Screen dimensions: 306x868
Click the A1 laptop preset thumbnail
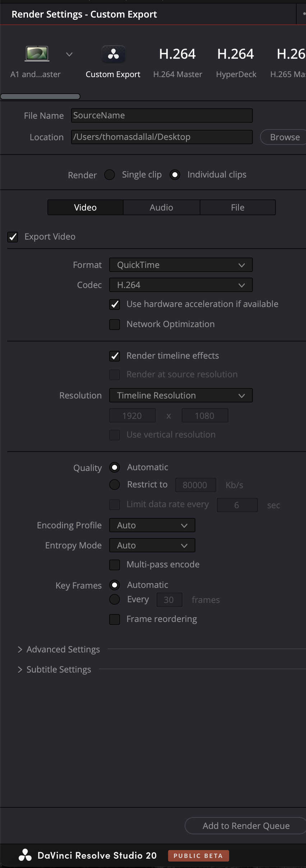point(37,54)
